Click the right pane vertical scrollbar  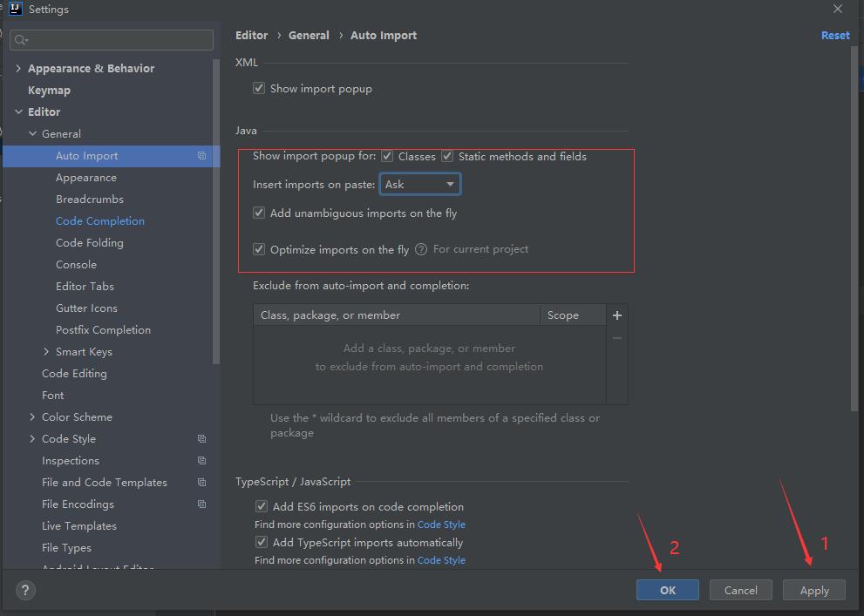tap(854, 228)
